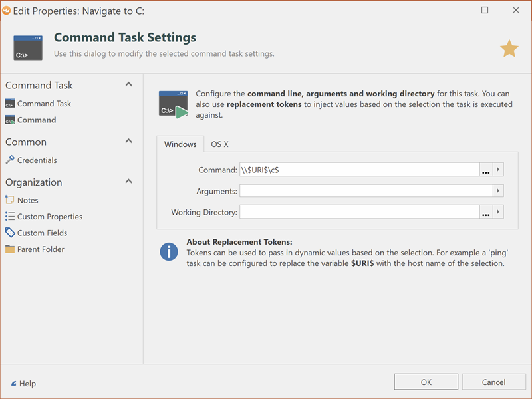
Task: Click the gold favorite star icon
Action: (x=509, y=49)
